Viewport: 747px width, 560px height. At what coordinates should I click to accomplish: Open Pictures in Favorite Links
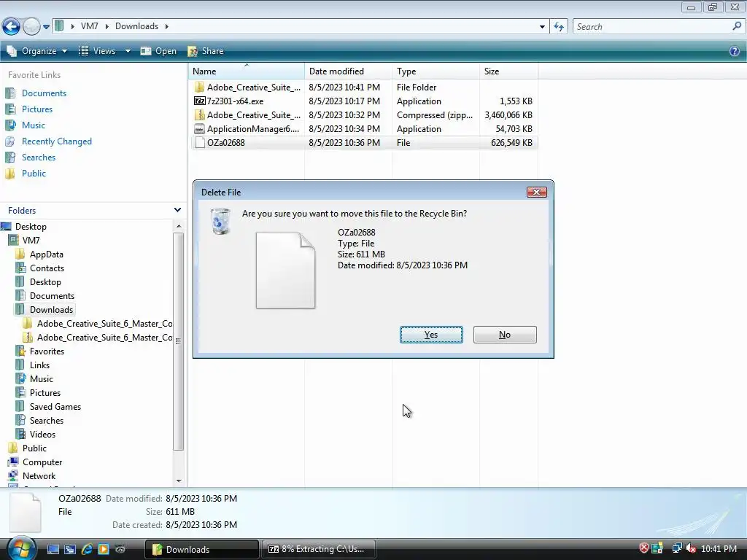(x=37, y=109)
